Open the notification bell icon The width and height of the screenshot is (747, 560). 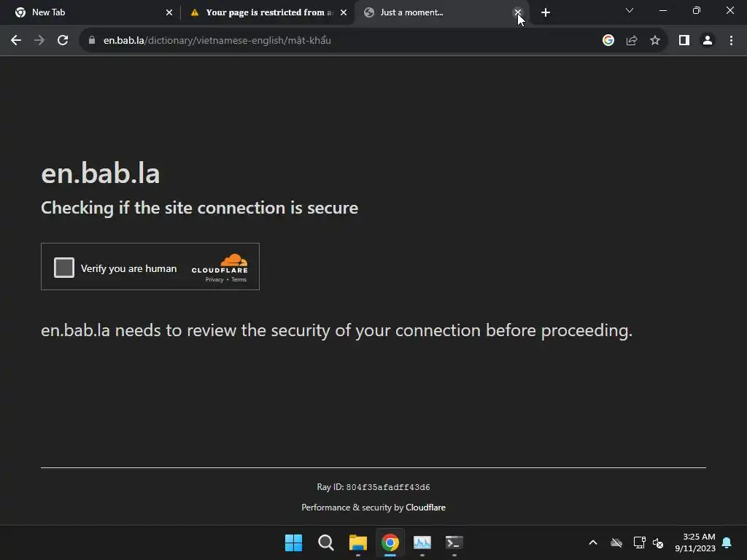coord(727,542)
